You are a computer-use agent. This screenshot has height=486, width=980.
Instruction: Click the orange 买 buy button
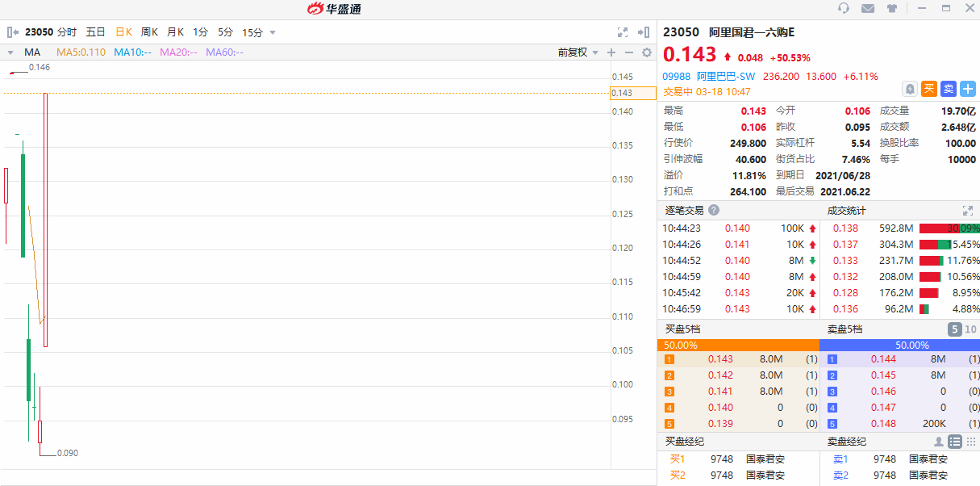[929, 89]
